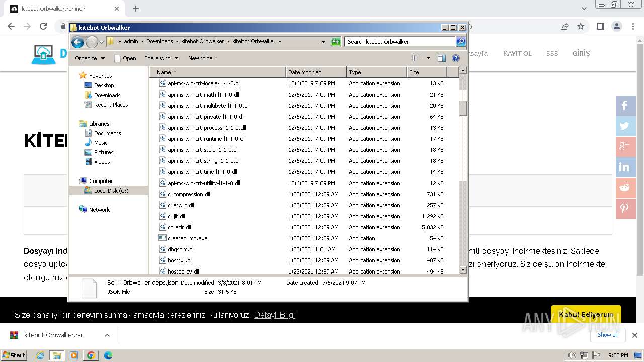Open the Explorer help question-mark icon

456,58
